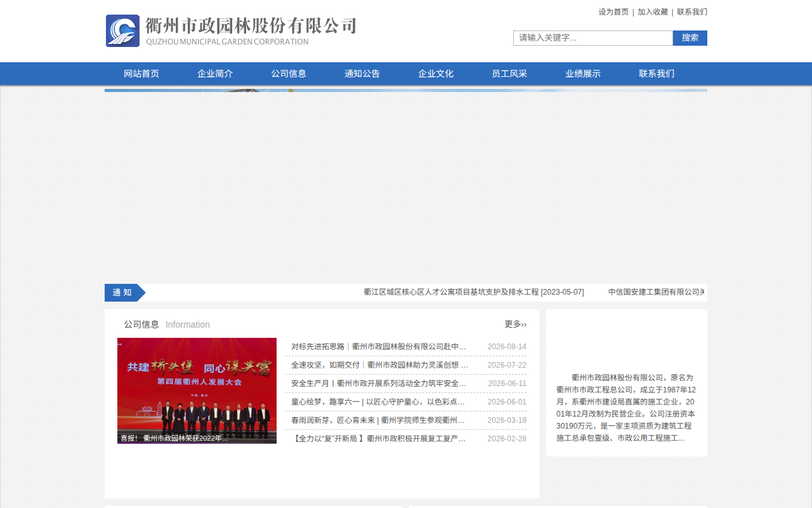812x508 pixels.
Task: Click the 联系我们 link in the top-right corner
Action: point(692,12)
